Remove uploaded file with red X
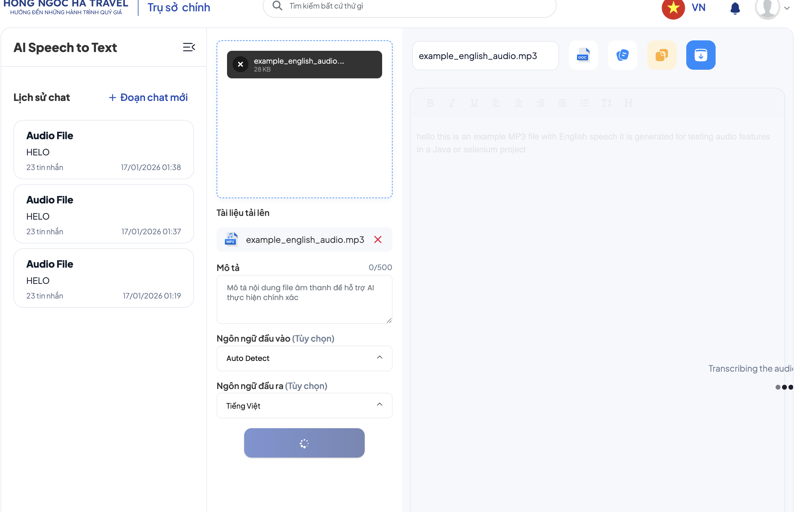812x512 pixels. point(378,239)
